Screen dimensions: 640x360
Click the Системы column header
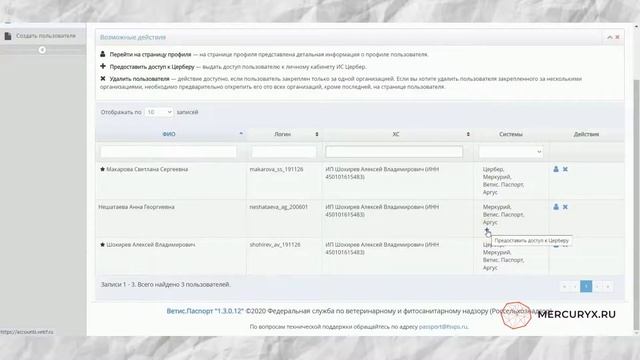(511, 134)
